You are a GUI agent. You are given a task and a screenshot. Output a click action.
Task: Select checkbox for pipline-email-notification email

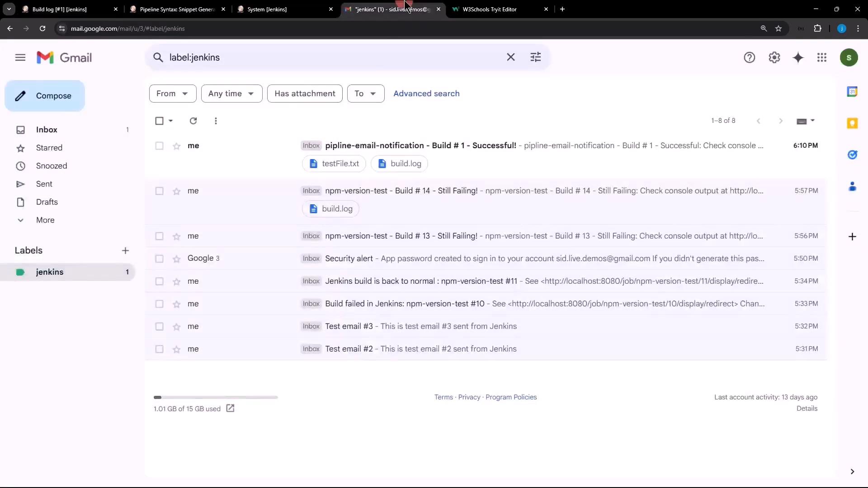coord(159,145)
